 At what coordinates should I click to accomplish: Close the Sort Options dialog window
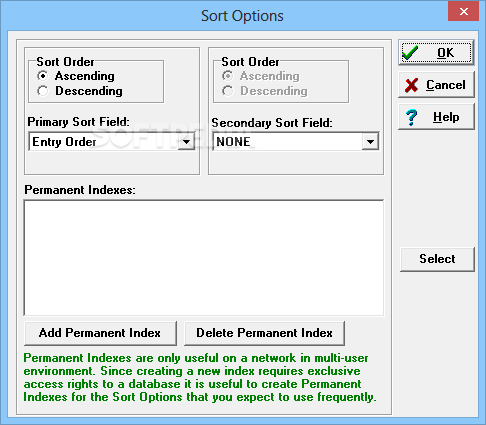pyautogui.click(x=463, y=12)
